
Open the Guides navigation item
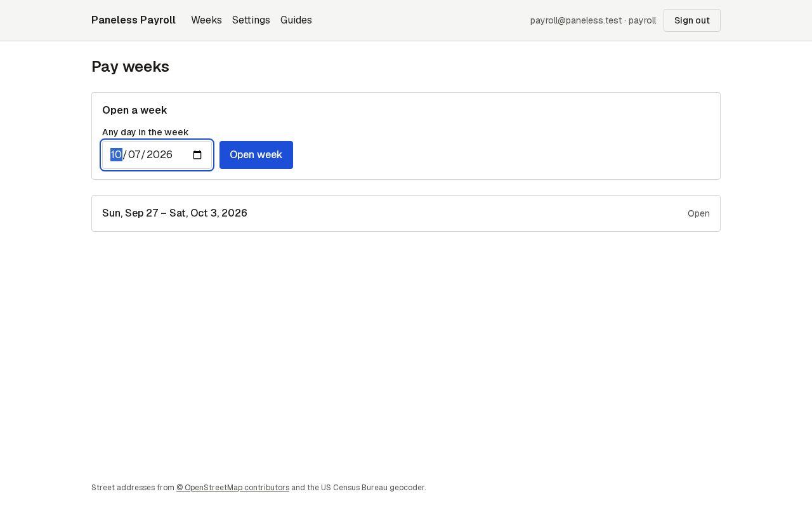(x=296, y=20)
